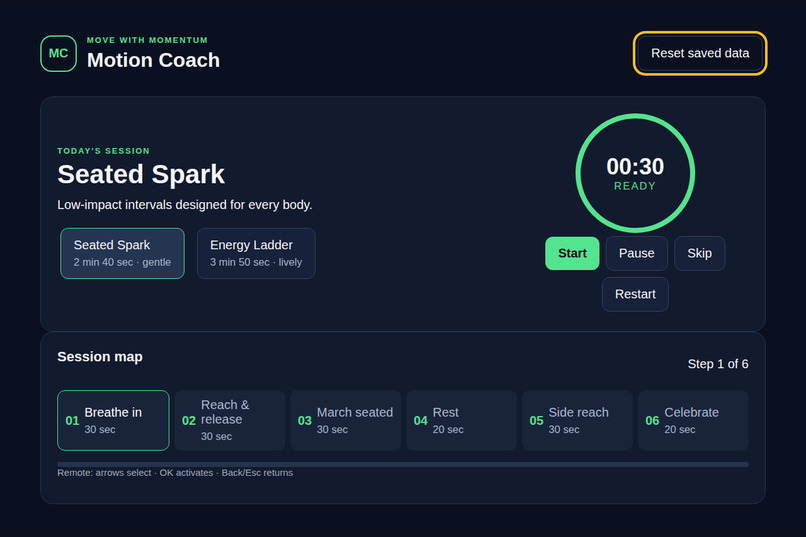Select step 05 Side reach
Viewport: 806px width, 537px height.
click(577, 420)
